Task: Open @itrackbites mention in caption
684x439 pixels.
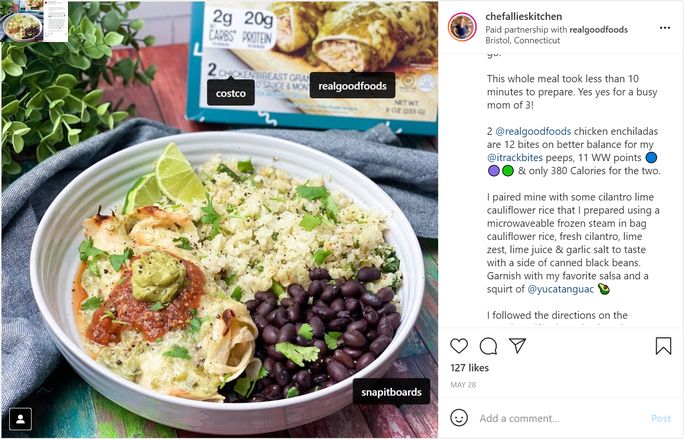Action: pyautogui.click(x=515, y=158)
